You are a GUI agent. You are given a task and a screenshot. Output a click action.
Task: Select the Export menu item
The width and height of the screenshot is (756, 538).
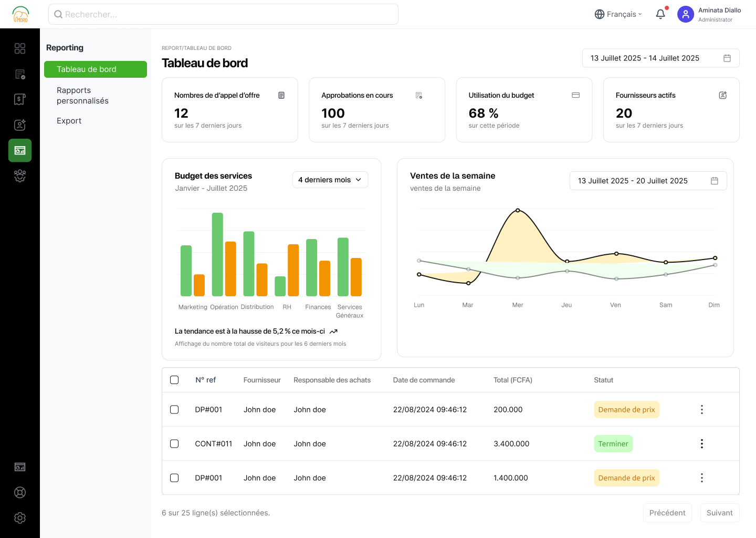[x=69, y=121]
